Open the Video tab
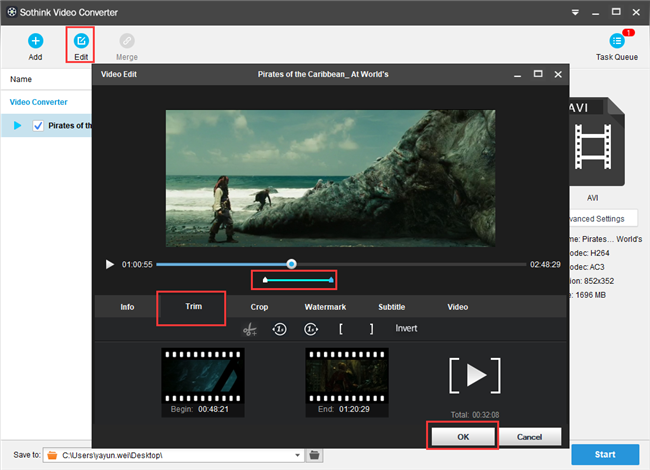Screen dimensions: 650x470 (x=458, y=307)
